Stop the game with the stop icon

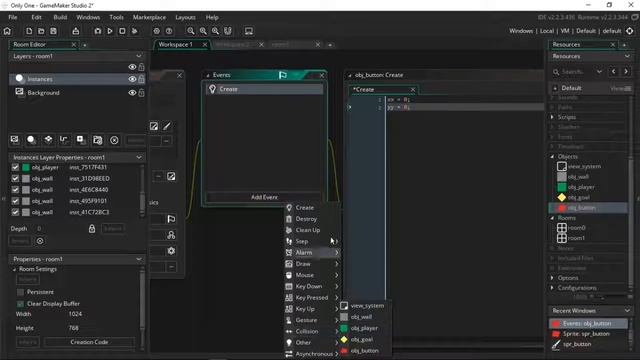pos(122,31)
